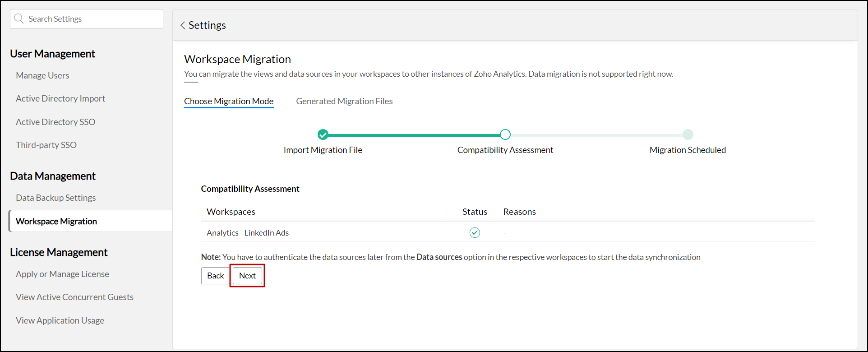The image size is (868, 352).
Task: Click the search magnifier icon
Action: pos(19,19)
